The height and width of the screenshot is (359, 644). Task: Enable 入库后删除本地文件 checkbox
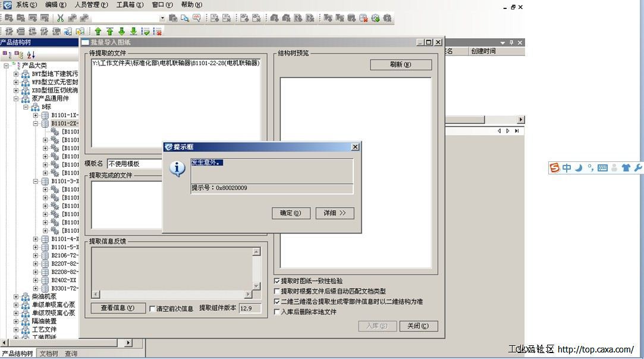pyautogui.click(x=277, y=312)
